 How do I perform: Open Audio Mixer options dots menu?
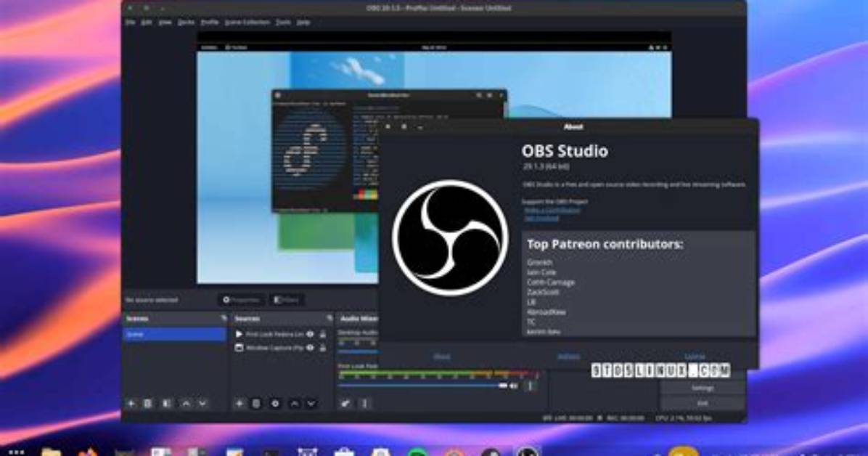[364, 404]
